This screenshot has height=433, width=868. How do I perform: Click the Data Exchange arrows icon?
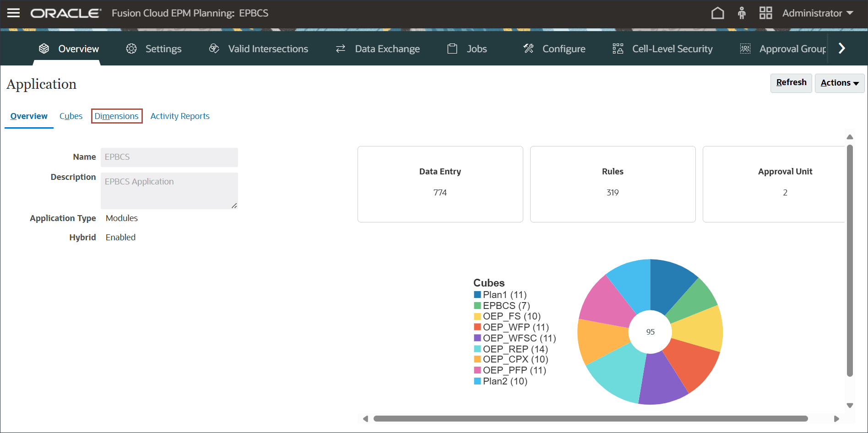point(341,49)
